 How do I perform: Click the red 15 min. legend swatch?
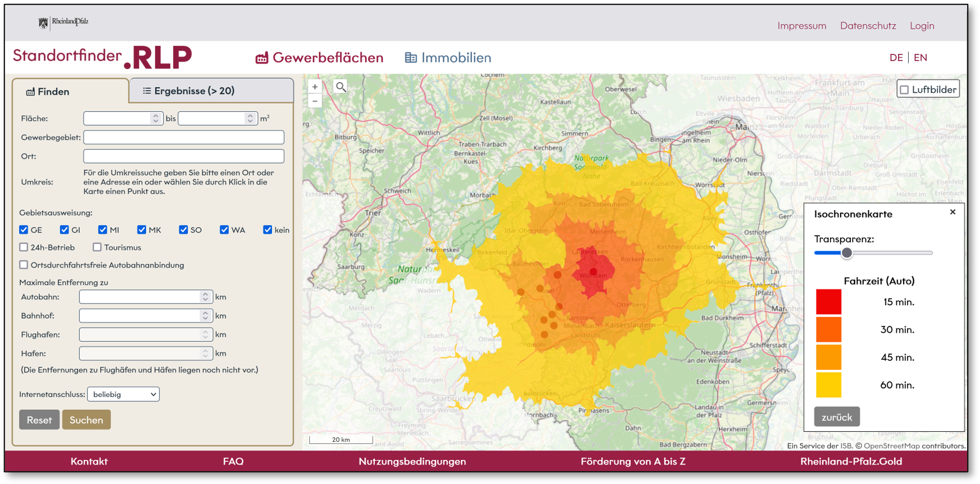pos(829,302)
